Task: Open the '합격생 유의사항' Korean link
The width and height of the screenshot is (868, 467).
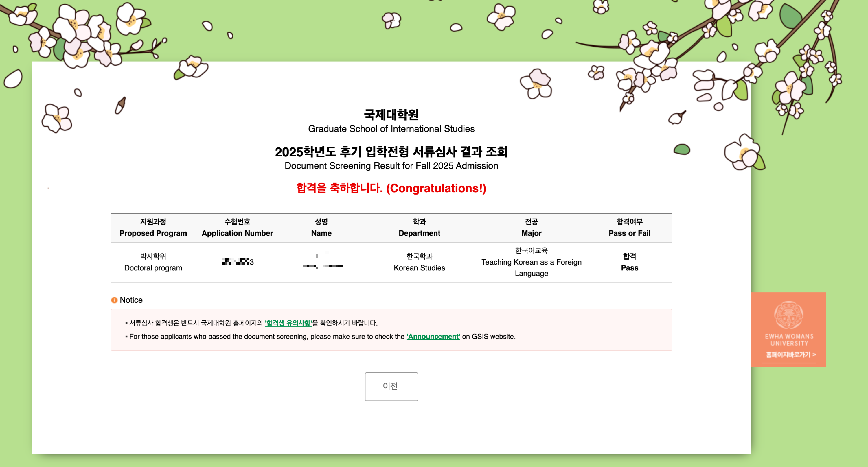Action: tap(288, 322)
